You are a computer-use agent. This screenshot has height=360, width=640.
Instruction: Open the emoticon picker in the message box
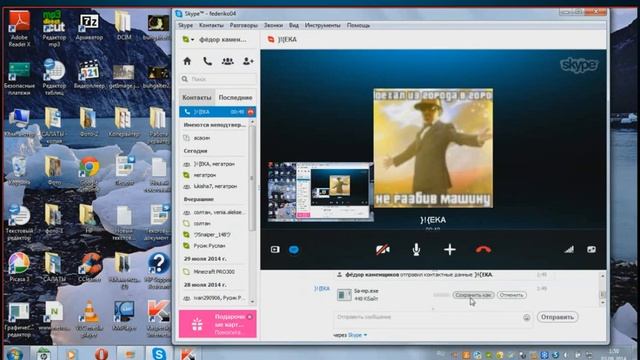pyautogui.click(x=527, y=318)
